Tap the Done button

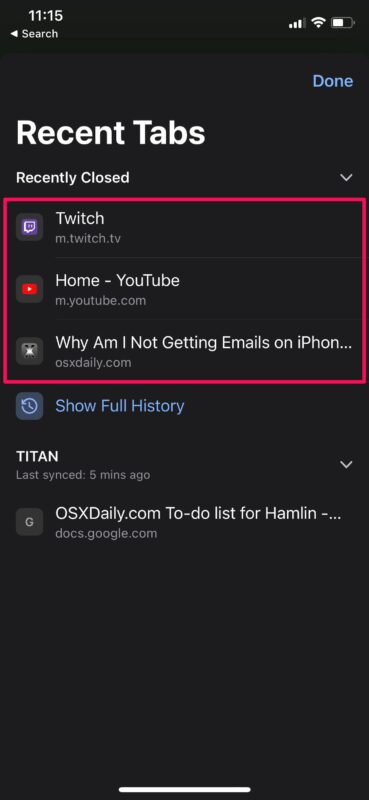333,81
